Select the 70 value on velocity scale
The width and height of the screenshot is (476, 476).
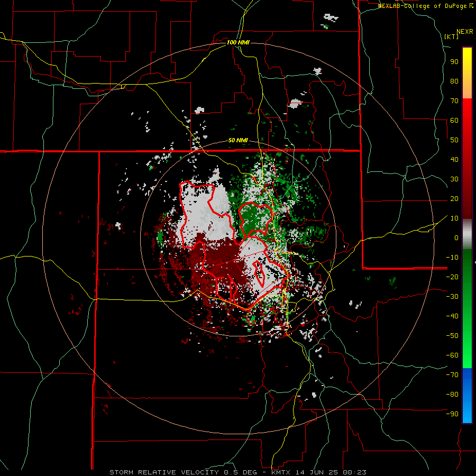click(454, 101)
